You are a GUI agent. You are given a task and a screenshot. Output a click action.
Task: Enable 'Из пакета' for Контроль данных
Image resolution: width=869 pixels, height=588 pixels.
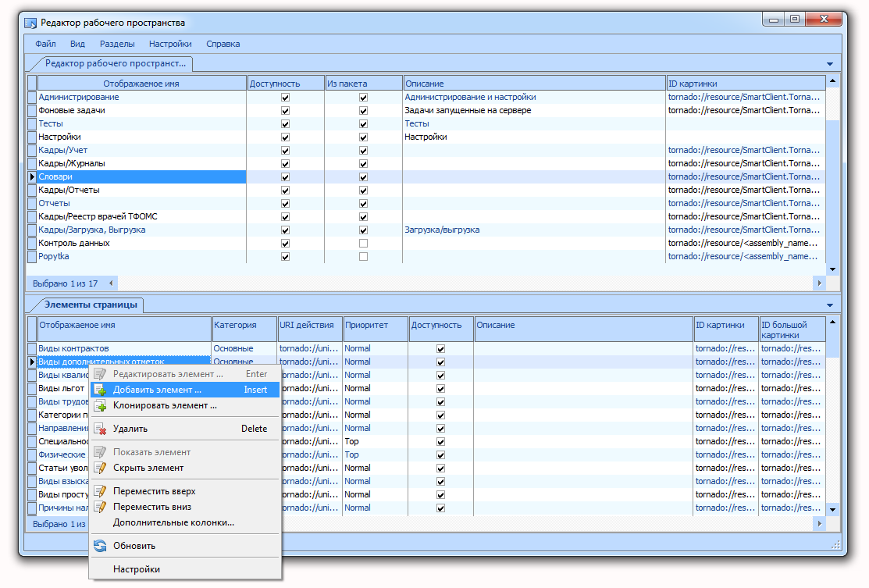[364, 244]
